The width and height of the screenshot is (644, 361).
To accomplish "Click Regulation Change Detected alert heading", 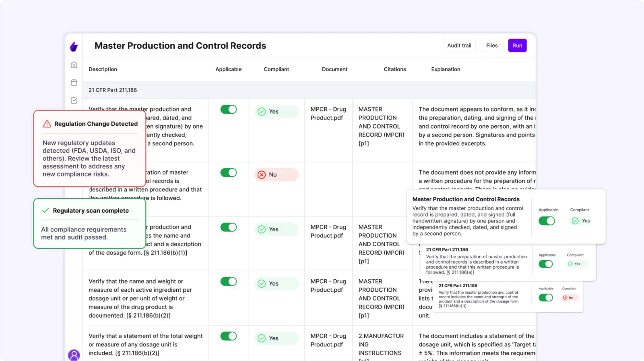I will (x=96, y=124).
